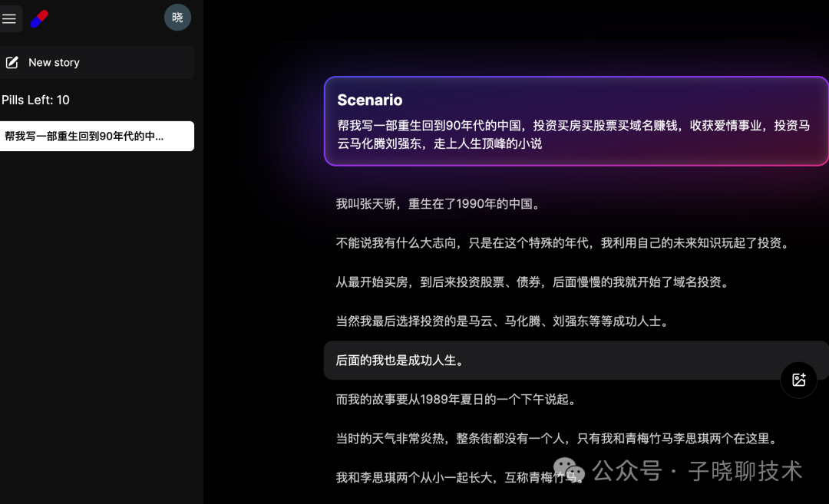The width and height of the screenshot is (829, 504).
Task: Start a New story
Action: pyautogui.click(x=97, y=62)
